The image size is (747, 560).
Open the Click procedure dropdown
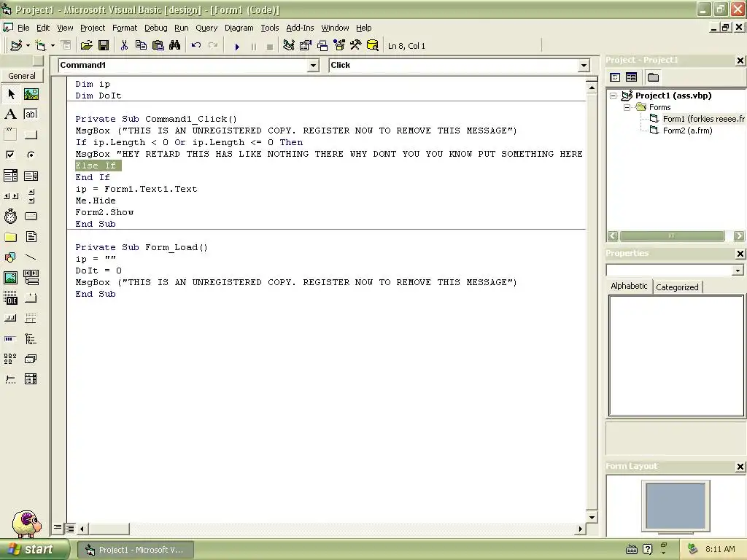[x=584, y=65]
